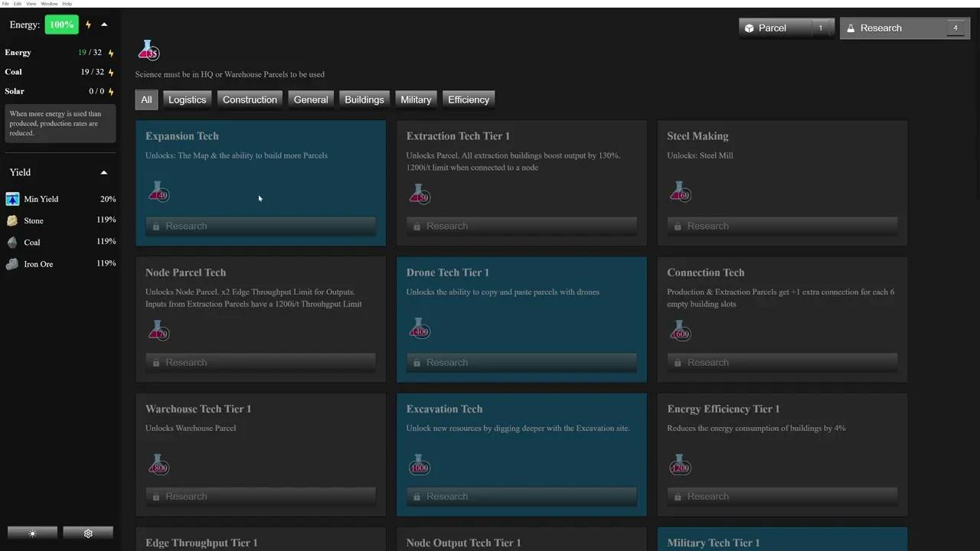The width and height of the screenshot is (980, 551).
Task: Click the Drone Tech flask cost icon
Action: 419,328
